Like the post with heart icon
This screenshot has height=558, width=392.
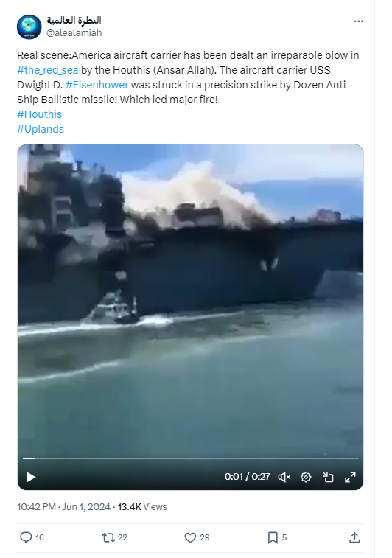190,537
